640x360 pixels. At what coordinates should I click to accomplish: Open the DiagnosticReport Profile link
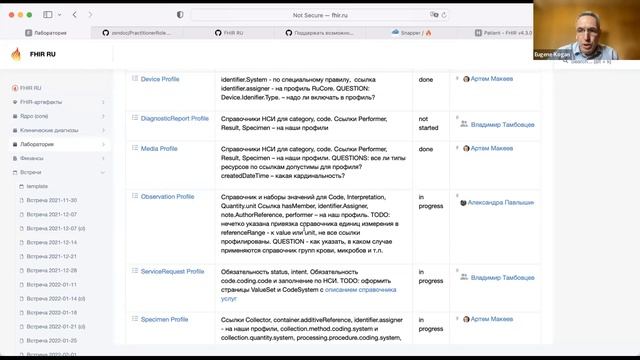pos(175,118)
